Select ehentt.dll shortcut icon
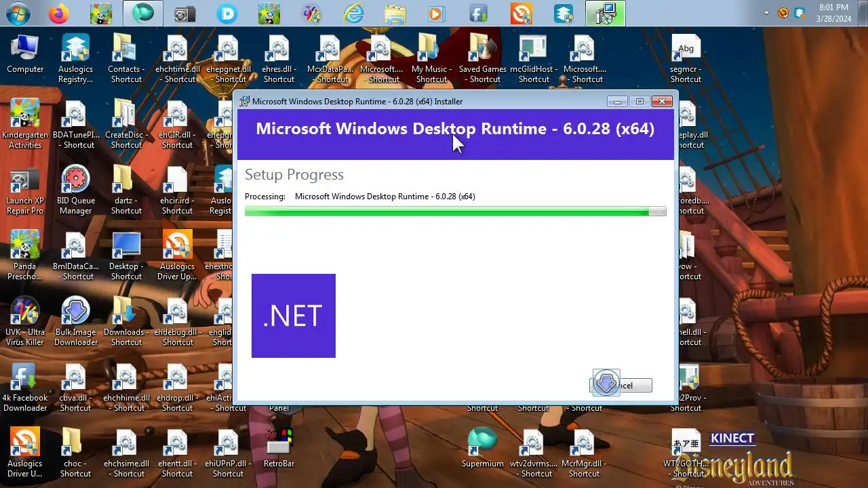Viewport: 868px width, 488px height. (178, 453)
